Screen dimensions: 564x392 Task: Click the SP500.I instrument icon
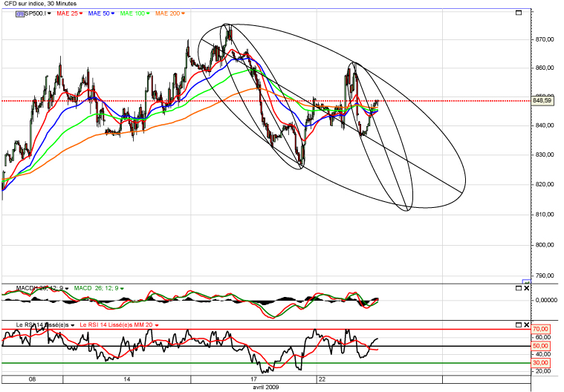pyautogui.click(x=19, y=13)
